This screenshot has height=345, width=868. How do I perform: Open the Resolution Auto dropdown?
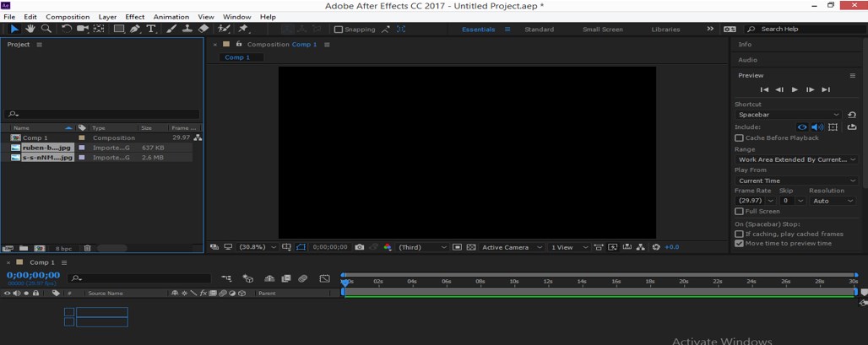pyautogui.click(x=833, y=201)
